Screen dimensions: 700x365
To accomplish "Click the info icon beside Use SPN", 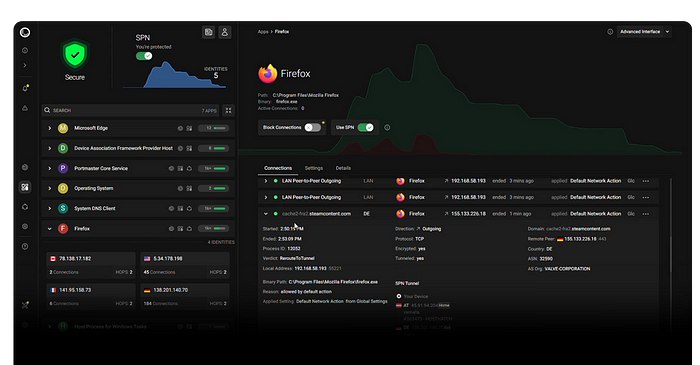I will (387, 128).
